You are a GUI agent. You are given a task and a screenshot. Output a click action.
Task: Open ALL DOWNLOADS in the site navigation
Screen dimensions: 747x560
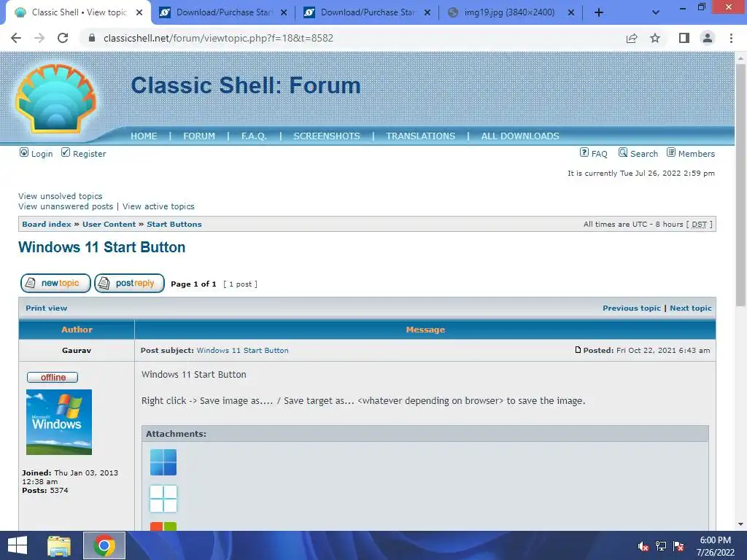520,136
